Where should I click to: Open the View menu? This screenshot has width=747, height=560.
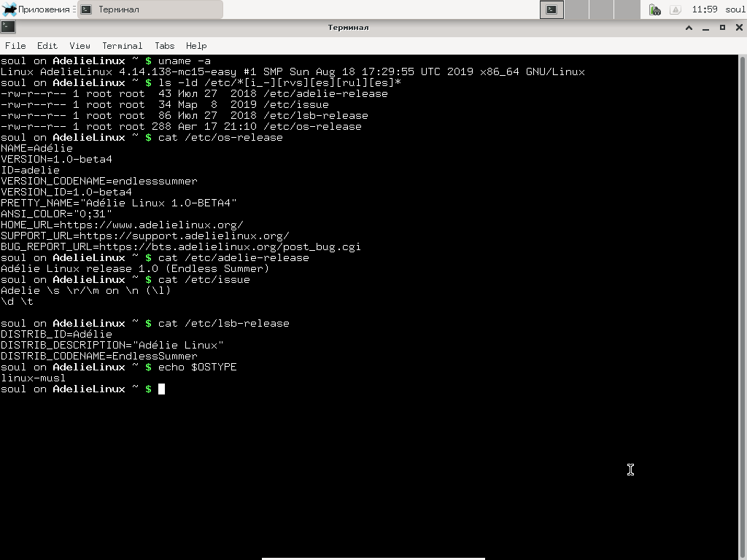coord(80,46)
